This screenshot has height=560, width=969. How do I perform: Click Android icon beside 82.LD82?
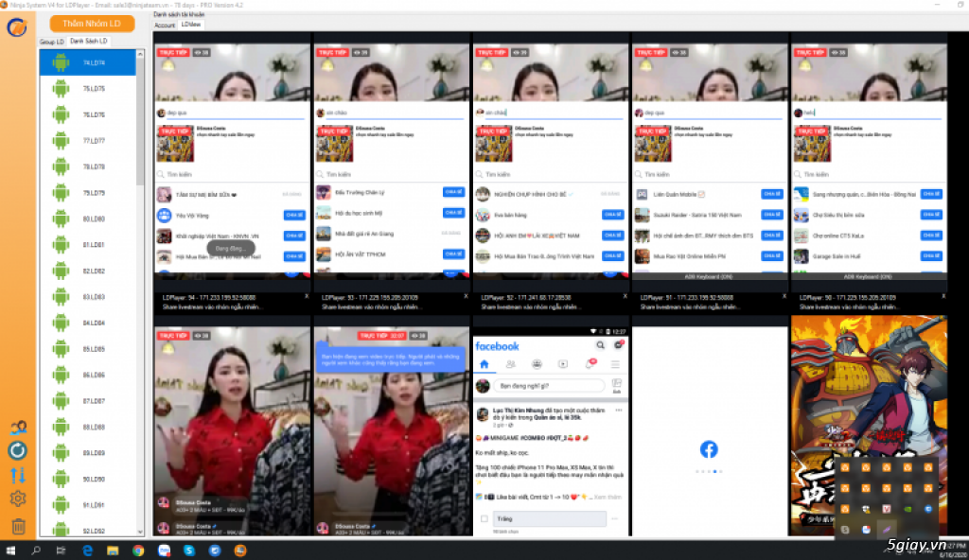pos(61,271)
